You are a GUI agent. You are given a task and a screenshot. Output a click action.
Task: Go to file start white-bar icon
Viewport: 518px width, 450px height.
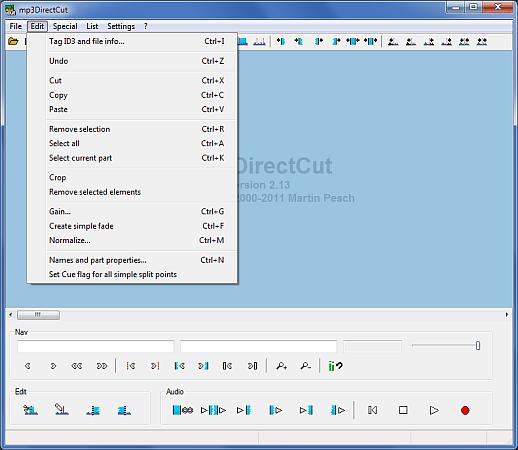pos(227,366)
